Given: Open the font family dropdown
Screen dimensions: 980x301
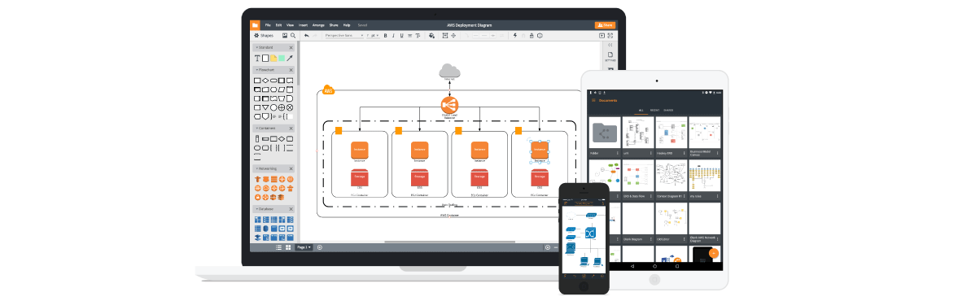Looking at the screenshot, I should pyautogui.click(x=344, y=36).
